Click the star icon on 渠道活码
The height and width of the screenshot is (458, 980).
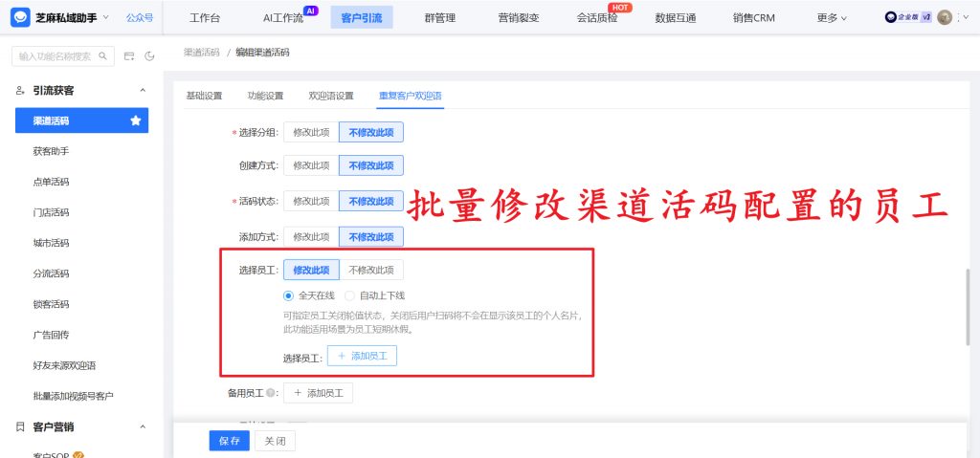tap(136, 120)
